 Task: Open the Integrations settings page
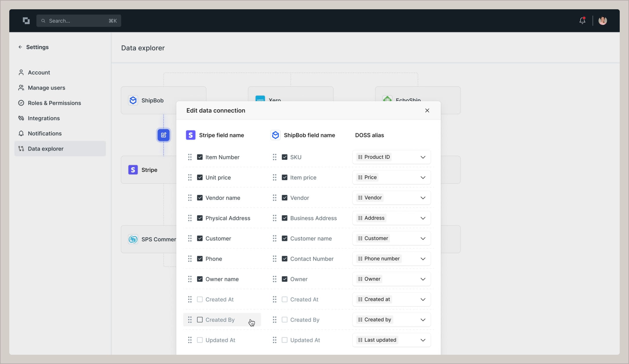[x=44, y=118]
